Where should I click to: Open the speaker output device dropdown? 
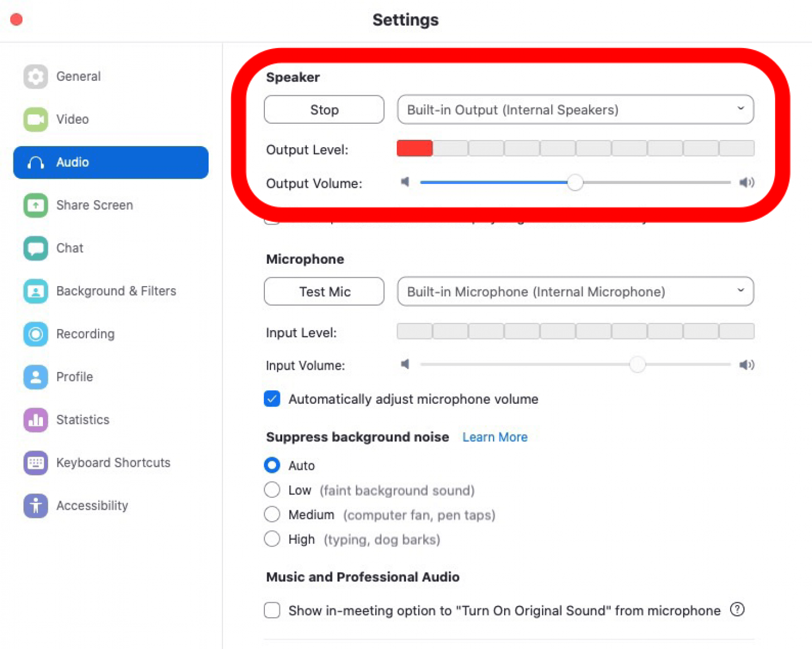[575, 110]
